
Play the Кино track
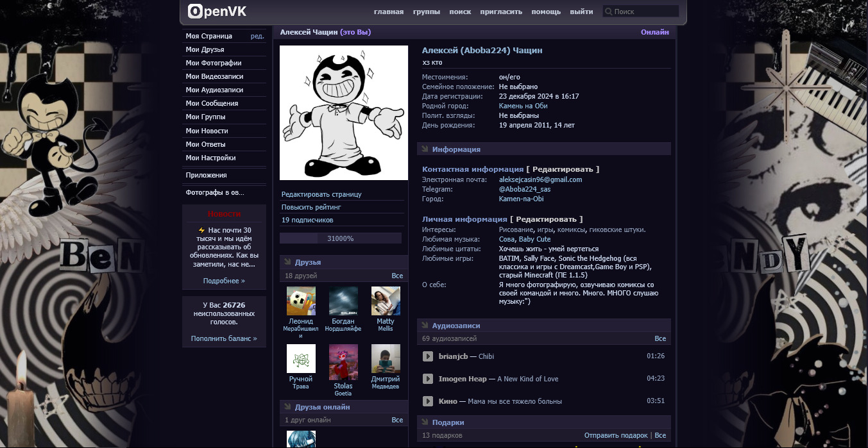[x=428, y=401]
